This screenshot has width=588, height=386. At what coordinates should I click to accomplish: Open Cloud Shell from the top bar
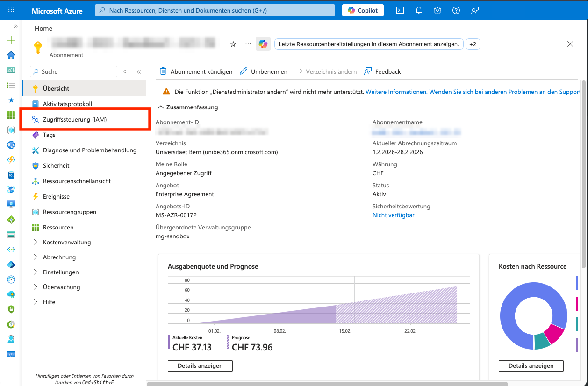[x=400, y=10]
